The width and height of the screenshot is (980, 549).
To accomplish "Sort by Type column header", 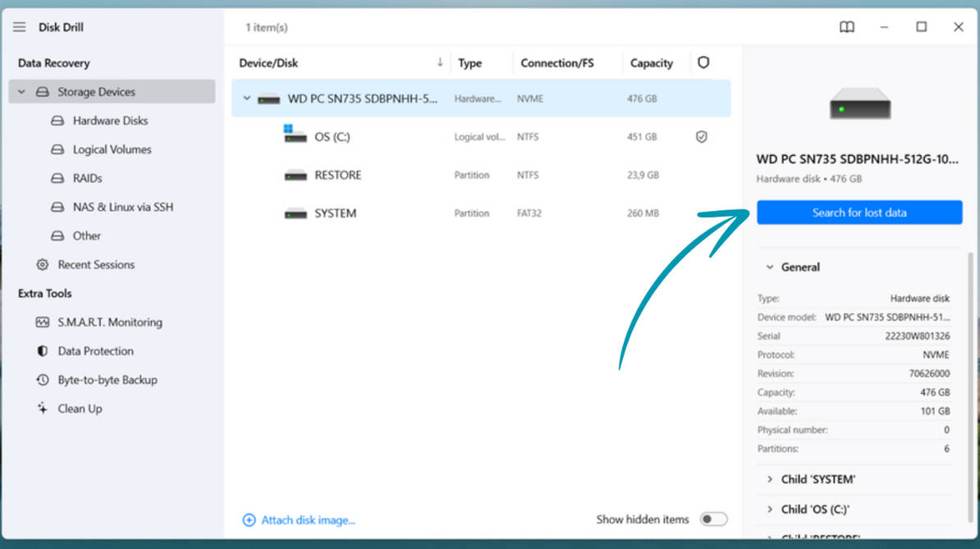I will point(470,62).
